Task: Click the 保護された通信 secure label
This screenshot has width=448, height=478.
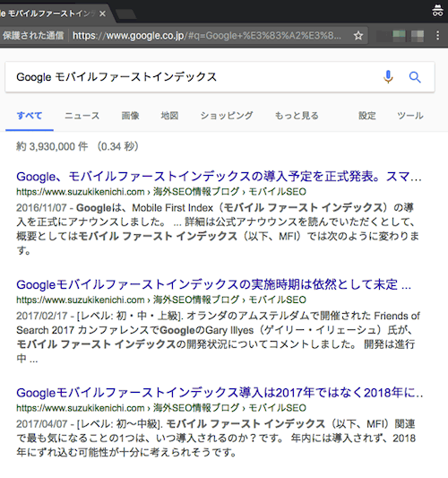Action: (33, 35)
